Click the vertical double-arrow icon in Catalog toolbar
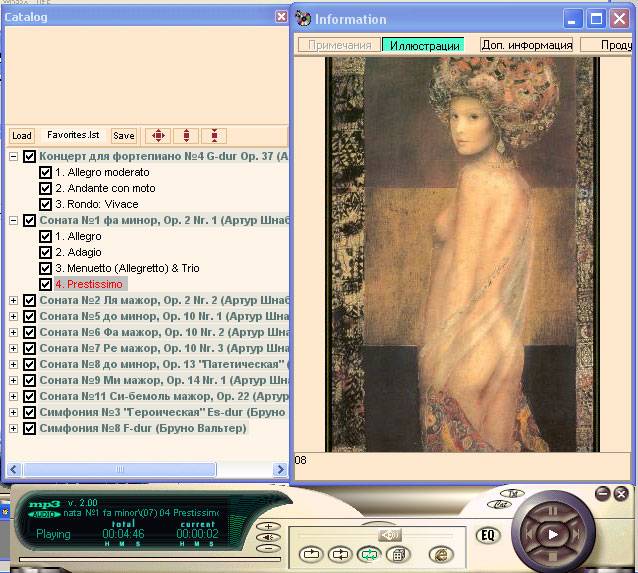 pos(186,136)
